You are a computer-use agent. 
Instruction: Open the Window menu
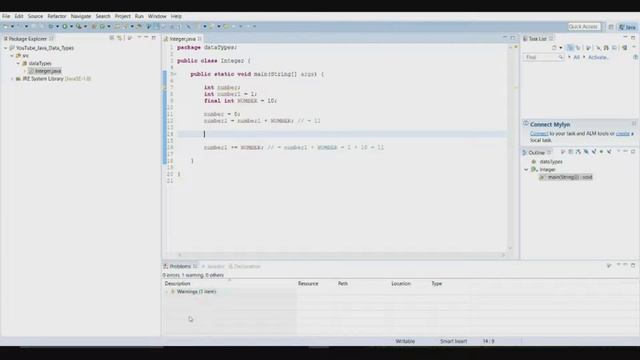pos(157,16)
